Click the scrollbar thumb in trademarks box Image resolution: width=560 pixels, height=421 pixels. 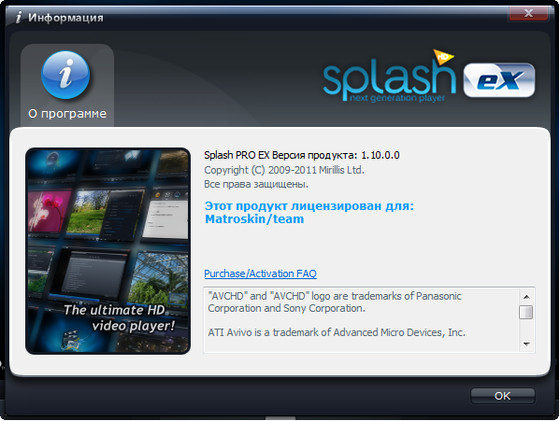(526, 312)
